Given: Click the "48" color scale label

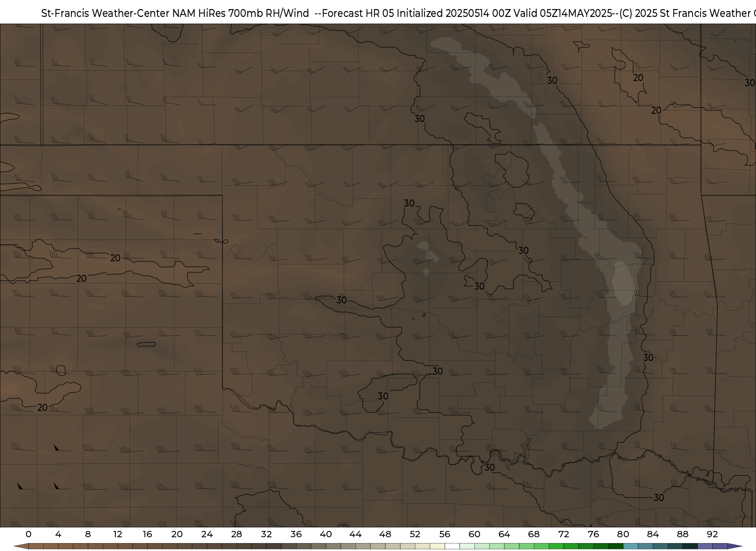Looking at the screenshot, I should (x=385, y=534).
